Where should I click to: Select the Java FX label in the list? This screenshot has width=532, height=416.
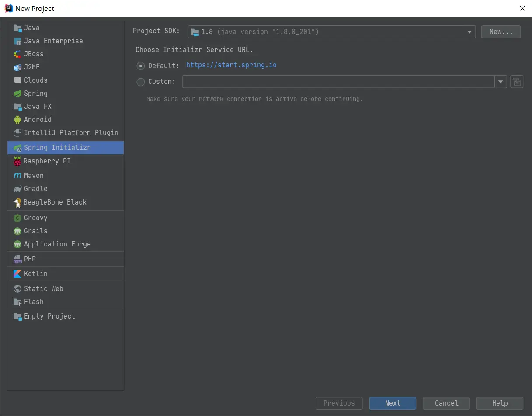pyautogui.click(x=38, y=107)
